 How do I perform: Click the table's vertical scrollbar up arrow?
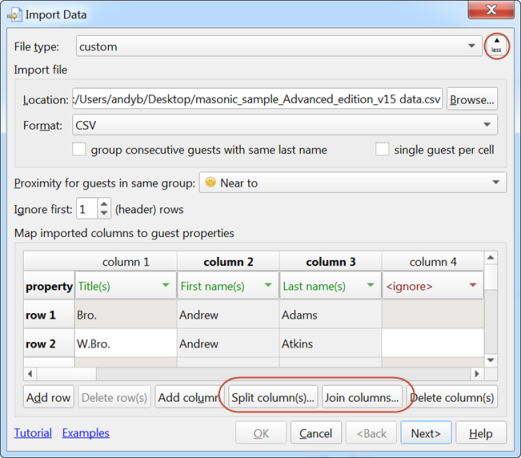pos(491,258)
